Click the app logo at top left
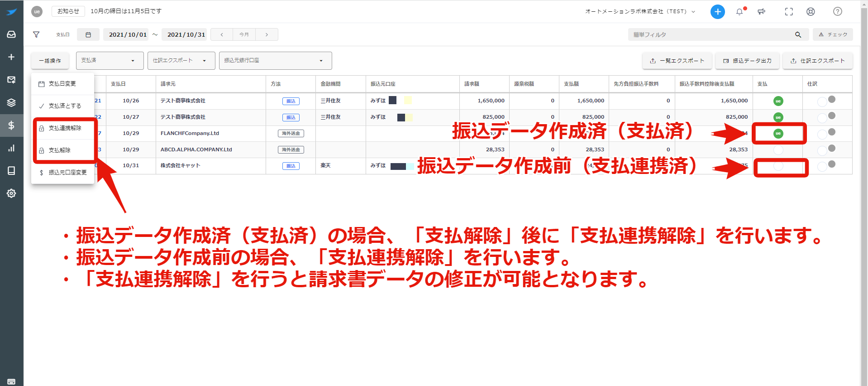Image resolution: width=868 pixels, height=386 pixels. (11, 12)
